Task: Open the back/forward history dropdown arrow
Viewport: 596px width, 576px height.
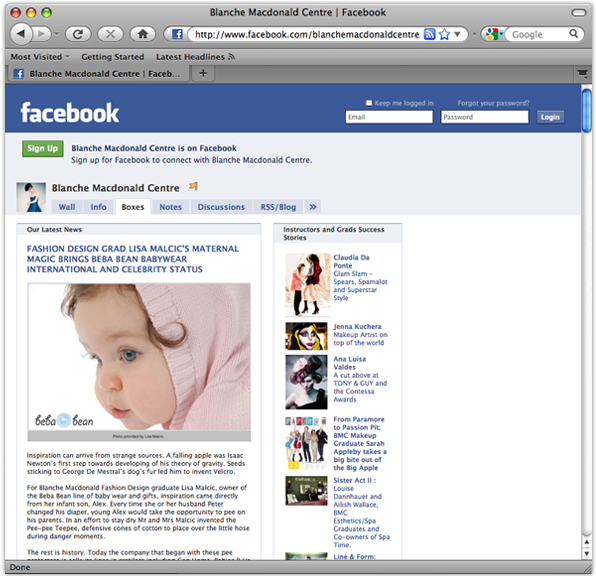Action: click(x=56, y=34)
